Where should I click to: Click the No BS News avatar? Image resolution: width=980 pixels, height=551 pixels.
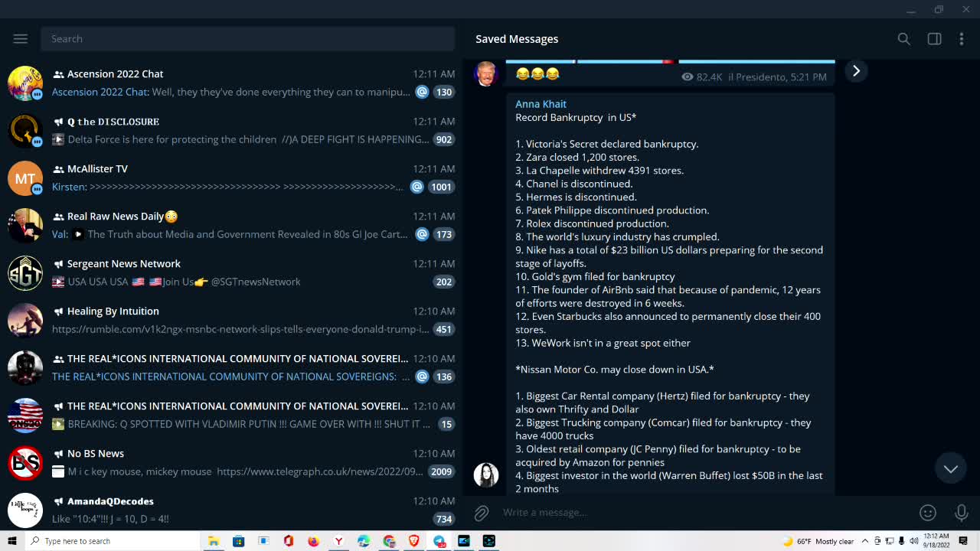pos(25,462)
